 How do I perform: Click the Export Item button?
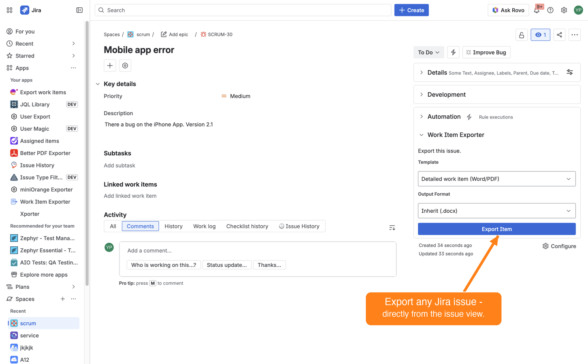[496, 229]
